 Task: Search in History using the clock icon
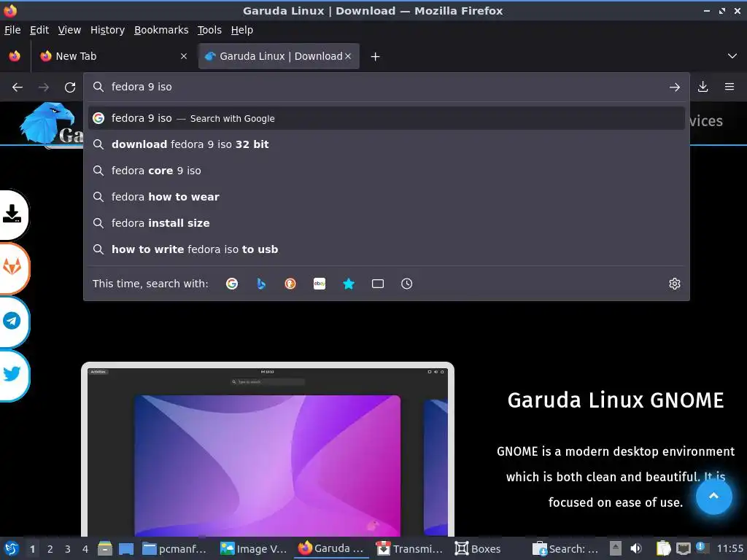click(407, 284)
